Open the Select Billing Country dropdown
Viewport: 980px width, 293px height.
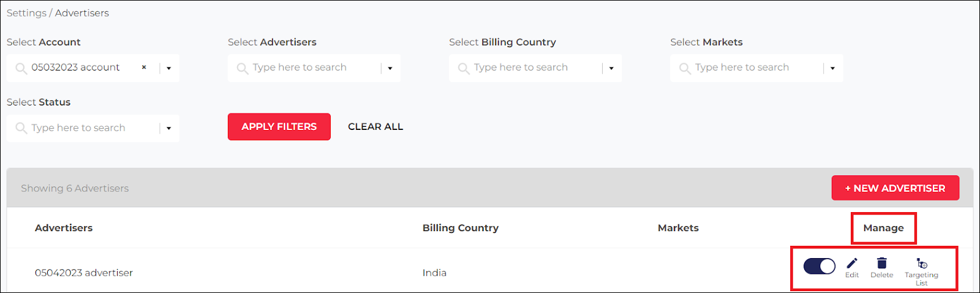click(611, 68)
